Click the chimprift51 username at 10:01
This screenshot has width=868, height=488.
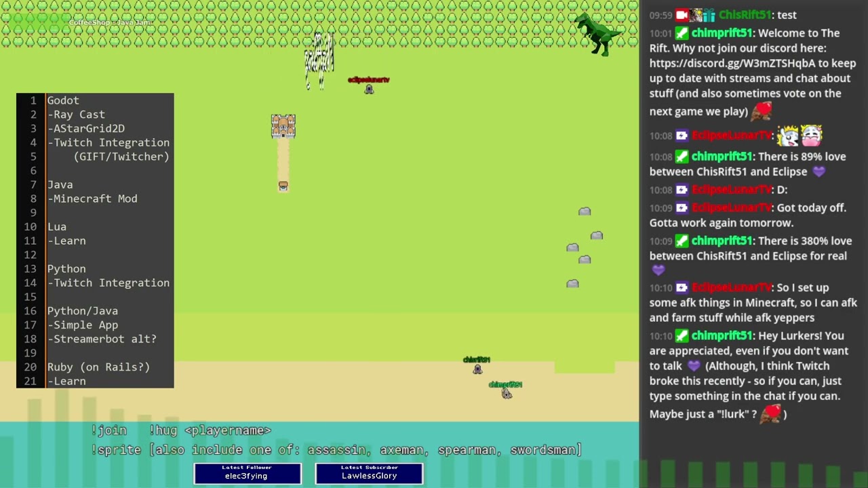click(x=722, y=33)
